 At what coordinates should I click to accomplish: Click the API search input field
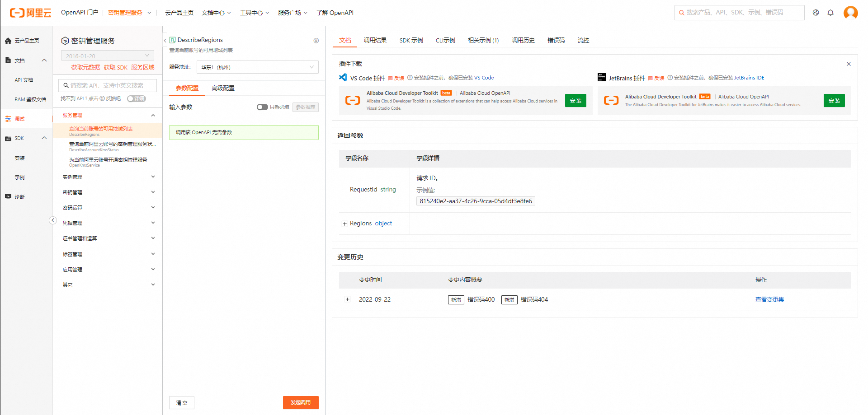click(x=108, y=85)
